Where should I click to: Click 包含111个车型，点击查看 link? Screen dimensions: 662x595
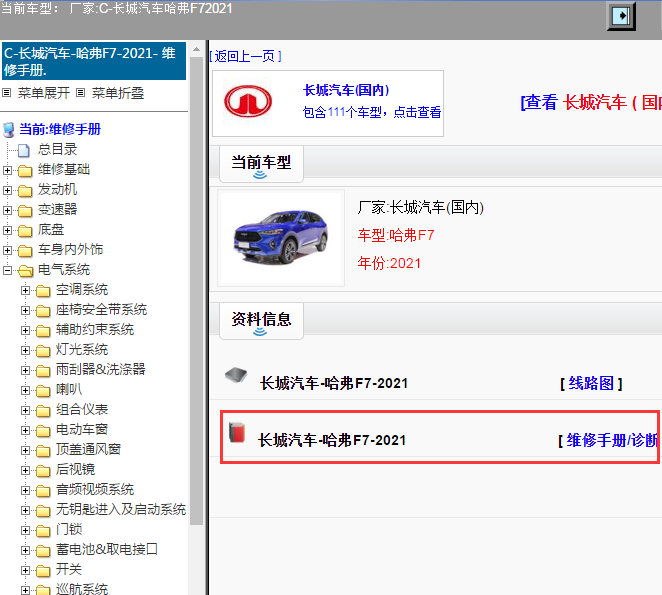click(x=372, y=112)
